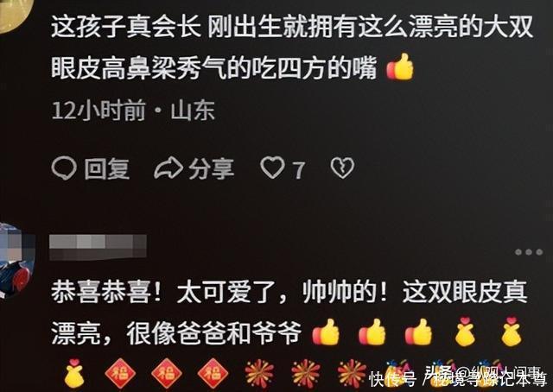
Task: Tap the share arrow icon
Action: coord(168,168)
